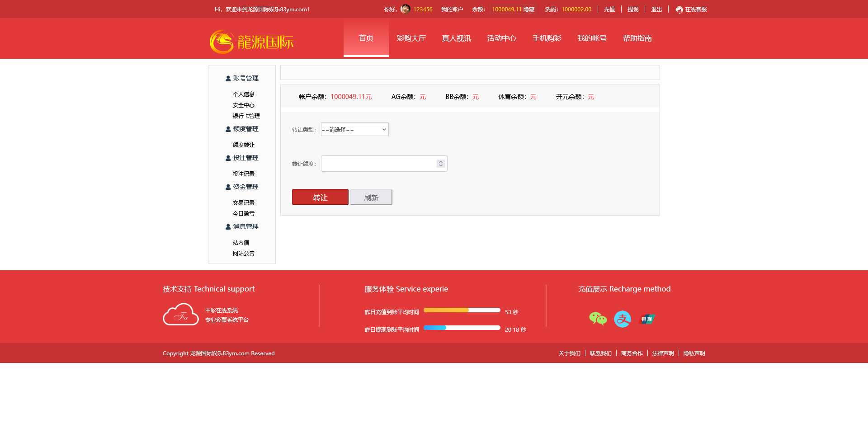Toggle 隐藏 to hide the balance
Image resolution: width=868 pixels, height=428 pixels.
click(529, 9)
